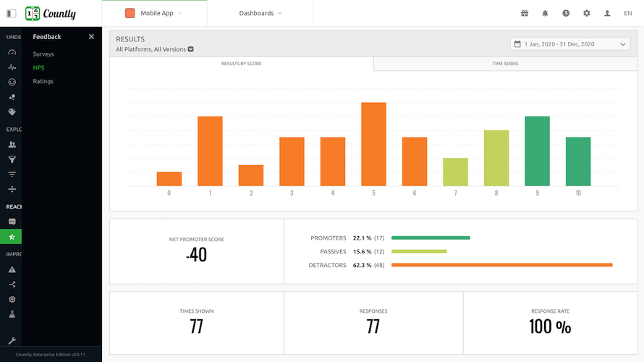Click the tallest orange bar for score 5
The height and width of the screenshot is (362, 644).
click(373, 144)
